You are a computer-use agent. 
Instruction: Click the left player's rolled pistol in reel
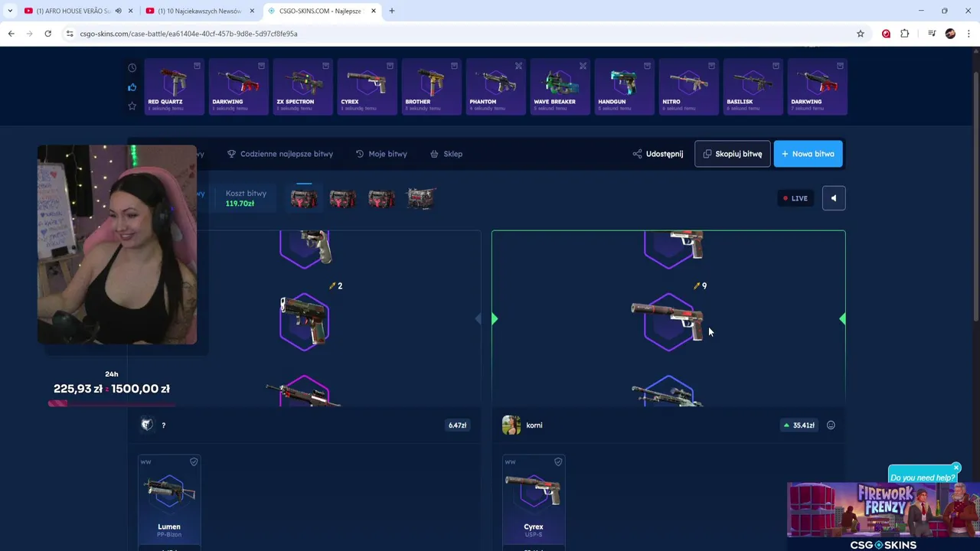pos(304,321)
